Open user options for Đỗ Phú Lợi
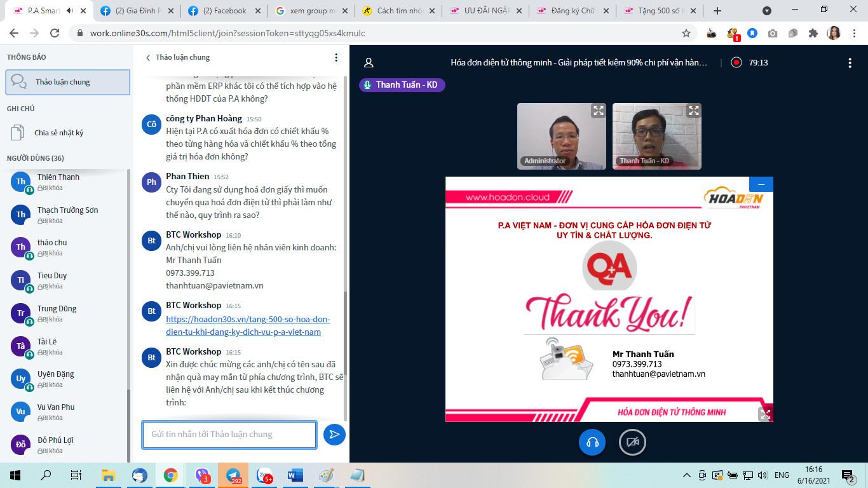 [67, 445]
